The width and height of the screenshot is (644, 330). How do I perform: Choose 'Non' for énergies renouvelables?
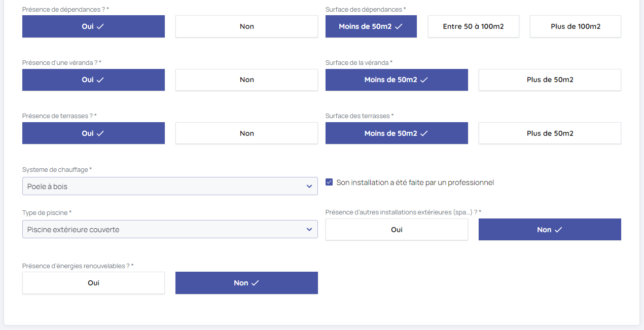pos(246,283)
